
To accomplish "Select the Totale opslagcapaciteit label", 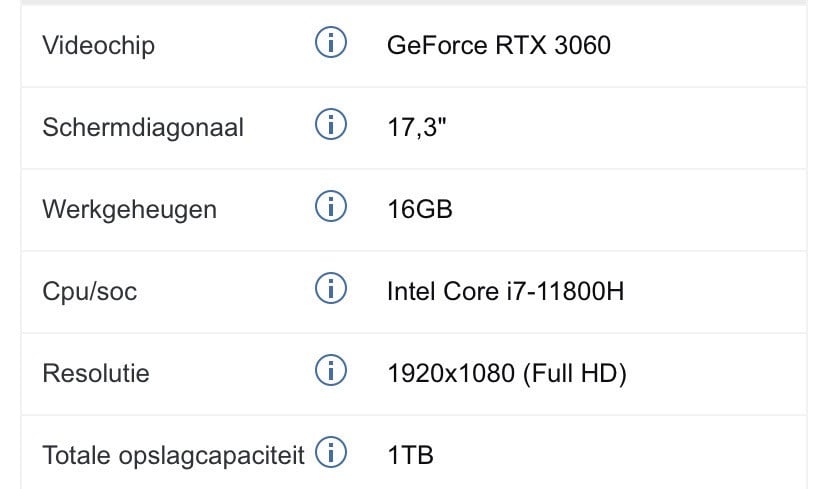I will coord(173,456).
